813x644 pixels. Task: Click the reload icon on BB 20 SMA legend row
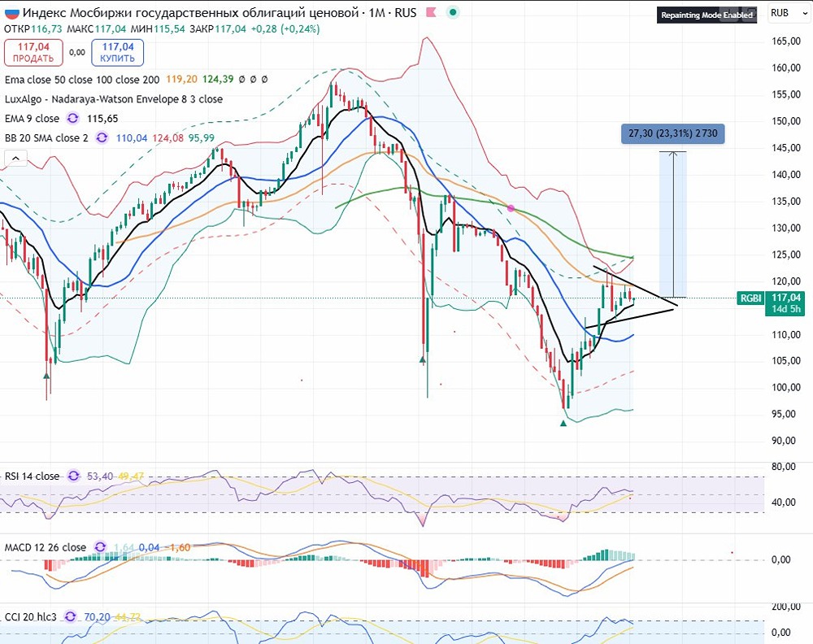(102, 137)
